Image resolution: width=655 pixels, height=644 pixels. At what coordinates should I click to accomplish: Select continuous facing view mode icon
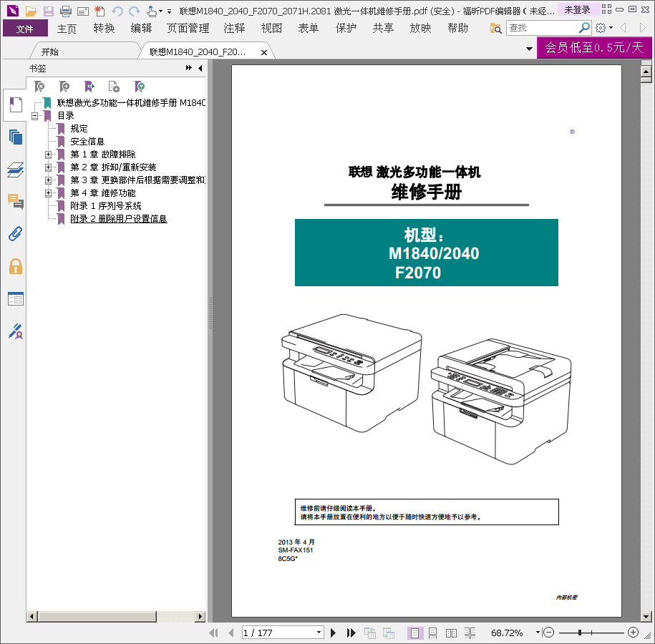[470, 633]
